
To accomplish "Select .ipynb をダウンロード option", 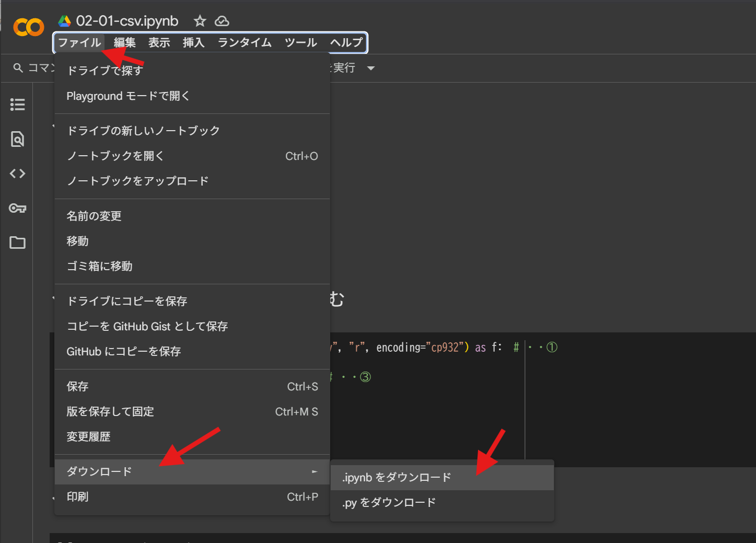I will point(397,477).
